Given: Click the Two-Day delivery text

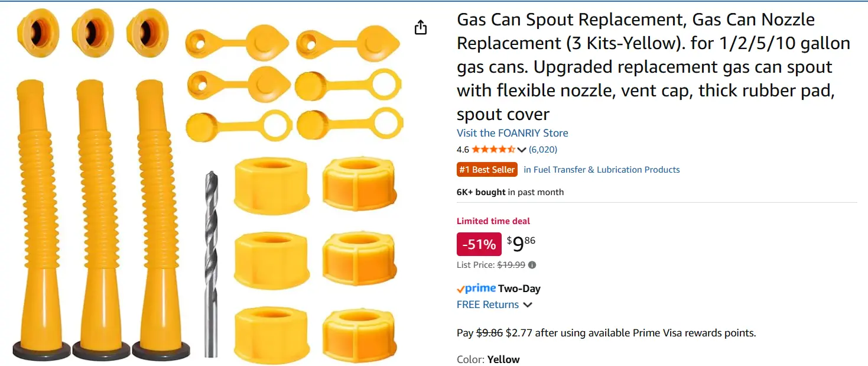Looking at the screenshot, I should tap(519, 289).
